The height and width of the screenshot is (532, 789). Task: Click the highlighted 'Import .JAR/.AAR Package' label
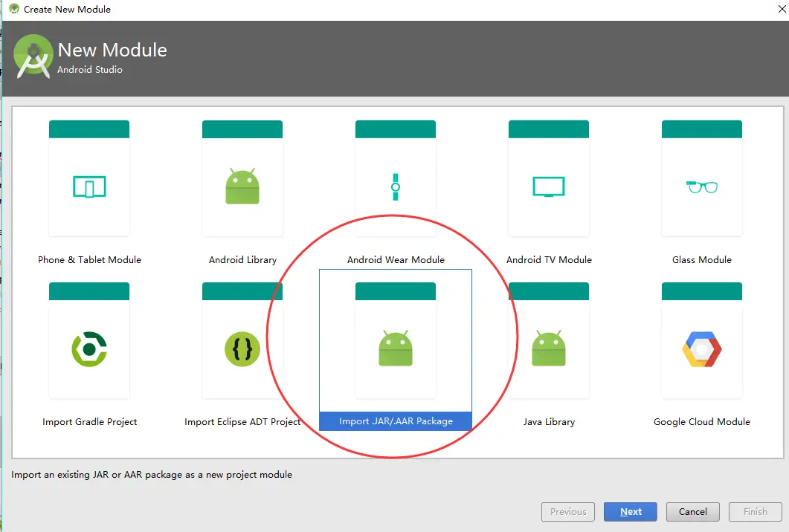[396, 421]
